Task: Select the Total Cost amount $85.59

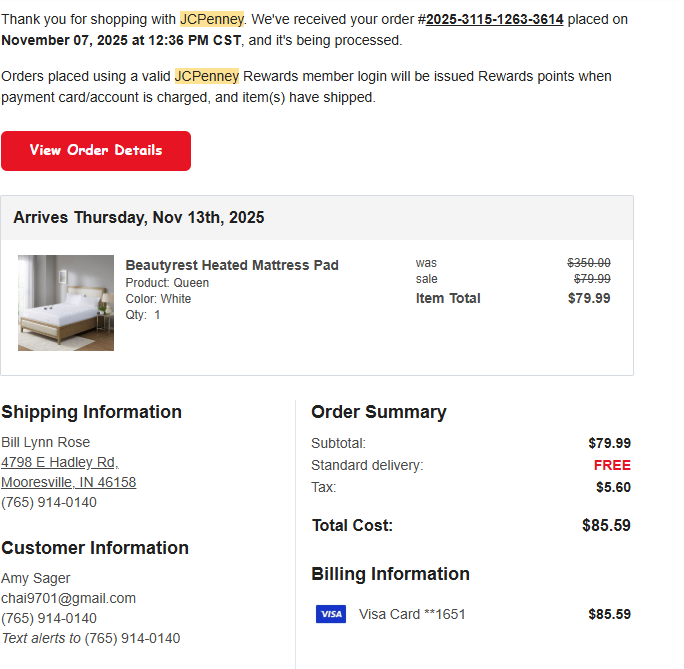Action: click(606, 526)
